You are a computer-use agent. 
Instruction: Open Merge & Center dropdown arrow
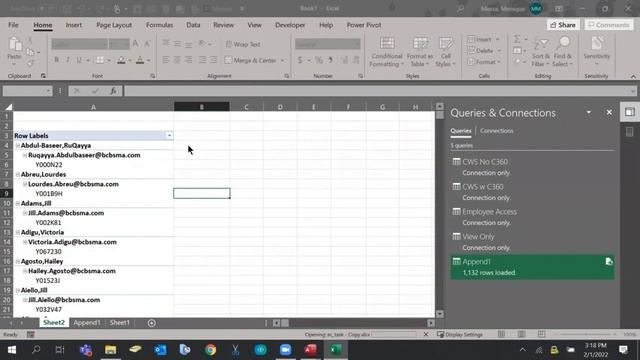click(x=282, y=60)
